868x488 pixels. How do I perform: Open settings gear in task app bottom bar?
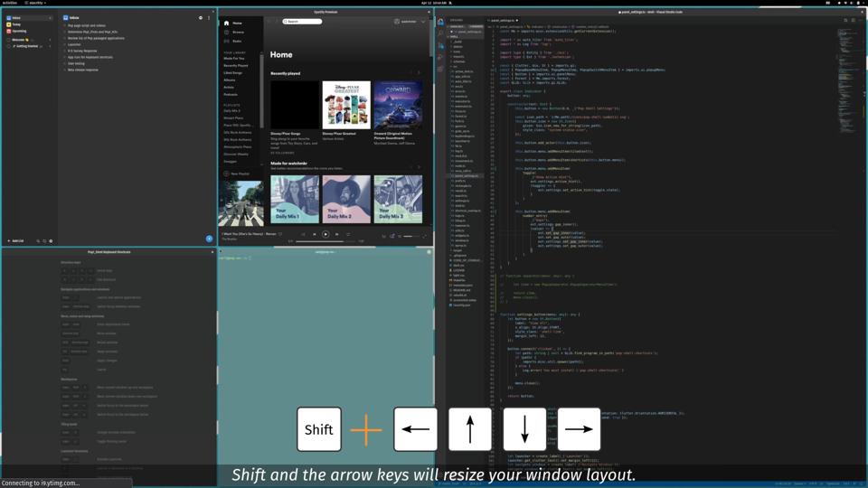(x=51, y=241)
